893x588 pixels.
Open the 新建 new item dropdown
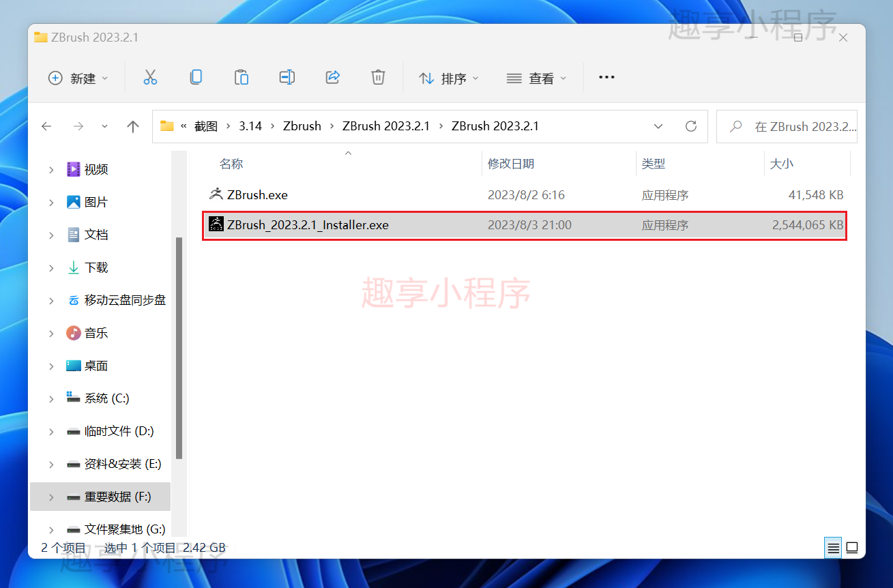[x=78, y=78]
